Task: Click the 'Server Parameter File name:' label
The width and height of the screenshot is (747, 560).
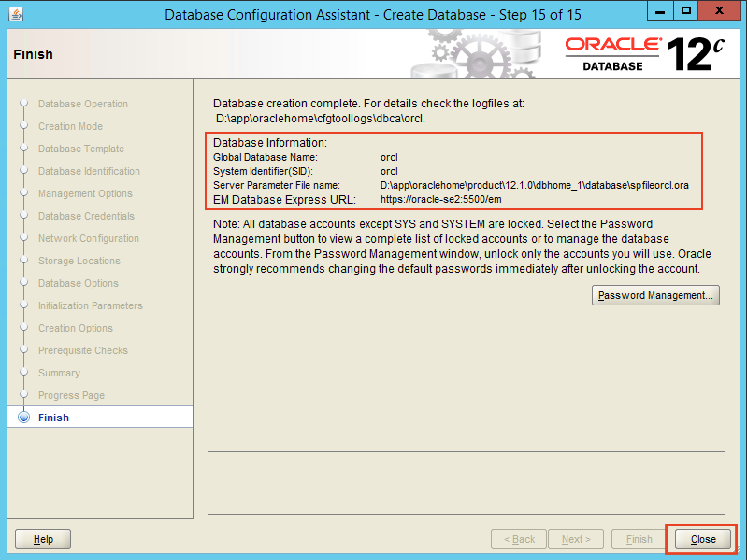Action: [276, 185]
